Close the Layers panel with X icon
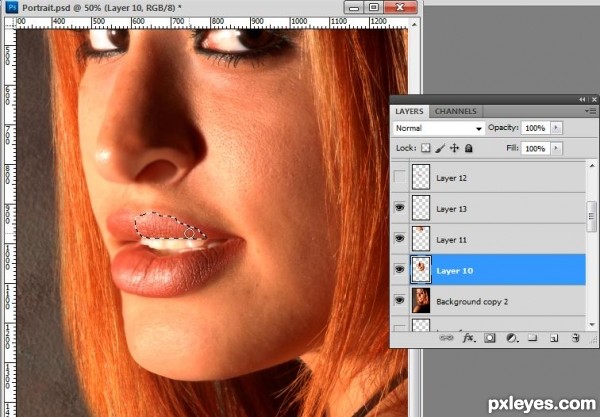This screenshot has width=600, height=417. (594, 99)
